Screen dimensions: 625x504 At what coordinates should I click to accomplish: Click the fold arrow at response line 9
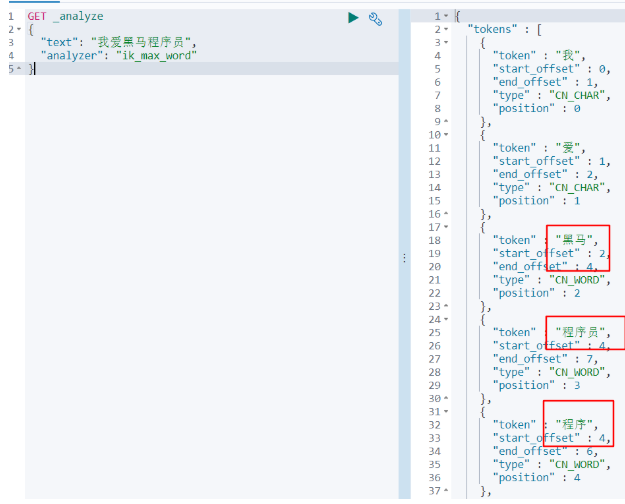[x=446, y=121]
